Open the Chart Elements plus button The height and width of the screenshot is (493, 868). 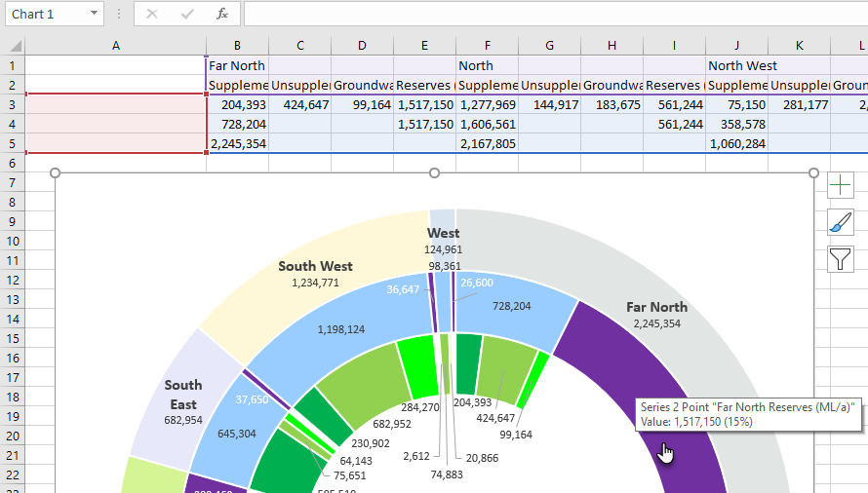(x=841, y=185)
